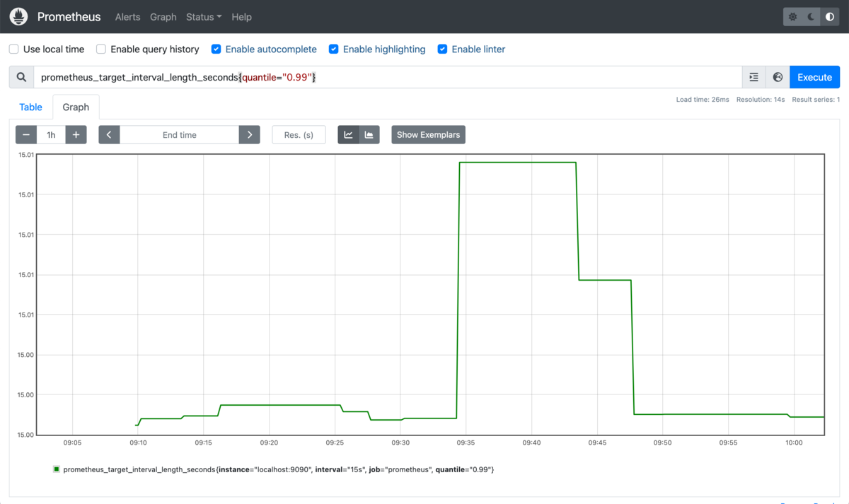Go to next end time arrow

point(250,134)
